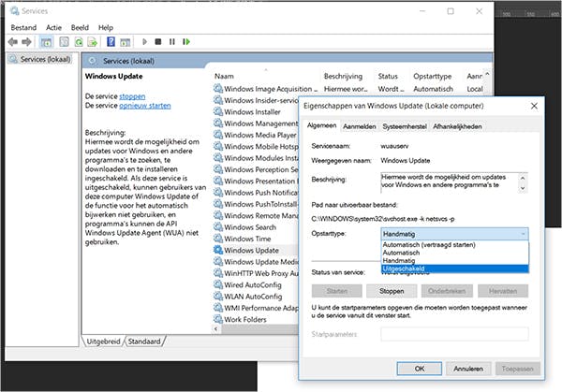Click gear icon beside Windows Search

click(218, 226)
